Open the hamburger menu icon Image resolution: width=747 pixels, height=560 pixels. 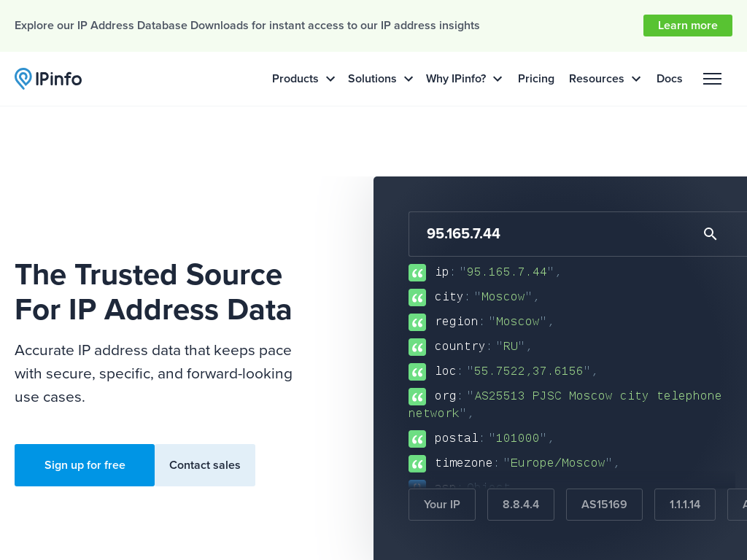pyautogui.click(x=712, y=79)
